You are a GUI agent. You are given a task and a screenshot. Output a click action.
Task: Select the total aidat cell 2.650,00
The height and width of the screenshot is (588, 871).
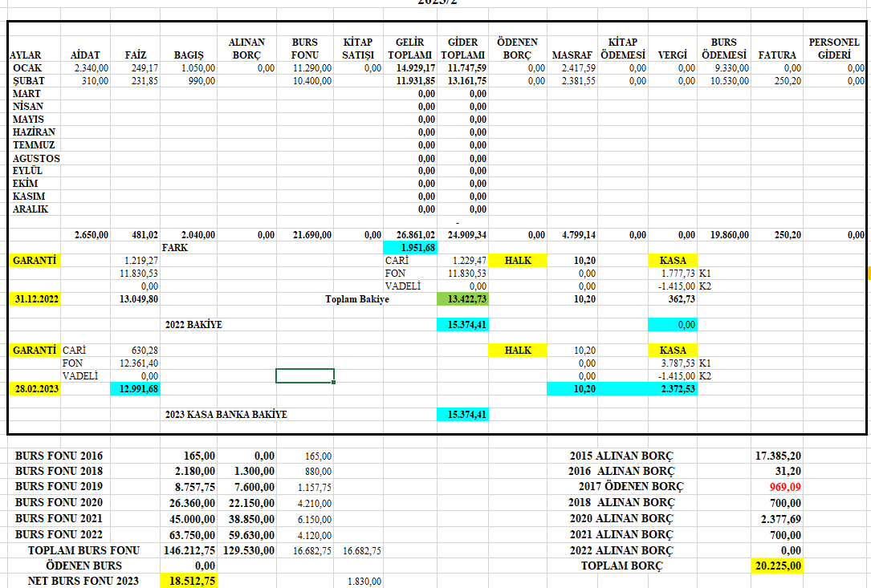pyautogui.click(x=92, y=235)
